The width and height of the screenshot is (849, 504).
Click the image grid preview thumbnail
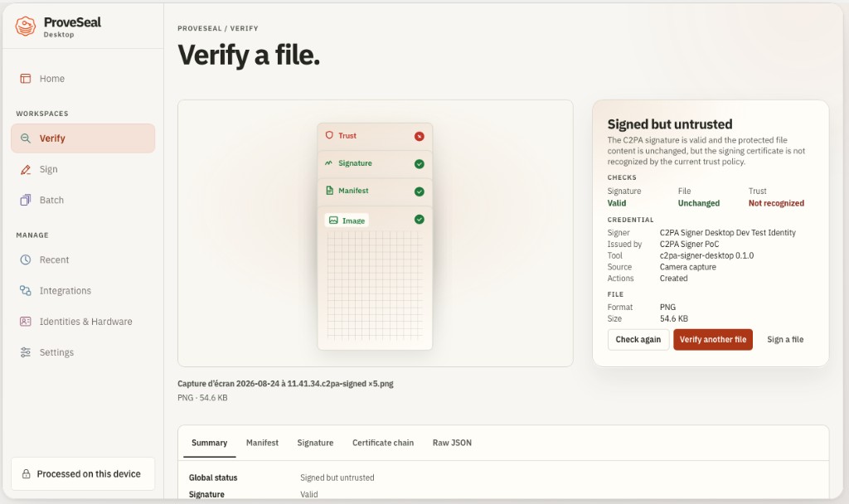coord(375,285)
